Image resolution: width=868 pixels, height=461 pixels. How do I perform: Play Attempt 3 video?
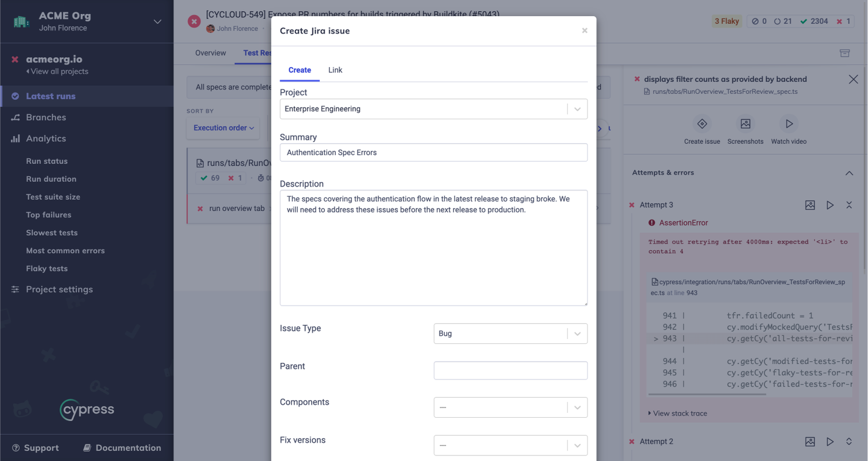(830, 205)
